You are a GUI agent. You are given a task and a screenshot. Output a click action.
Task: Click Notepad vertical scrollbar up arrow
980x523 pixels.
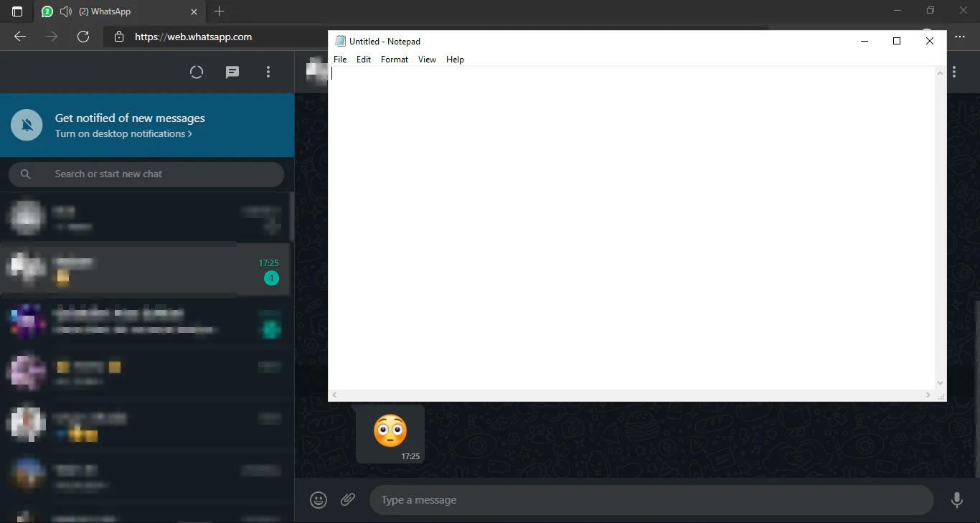pos(941,72)
